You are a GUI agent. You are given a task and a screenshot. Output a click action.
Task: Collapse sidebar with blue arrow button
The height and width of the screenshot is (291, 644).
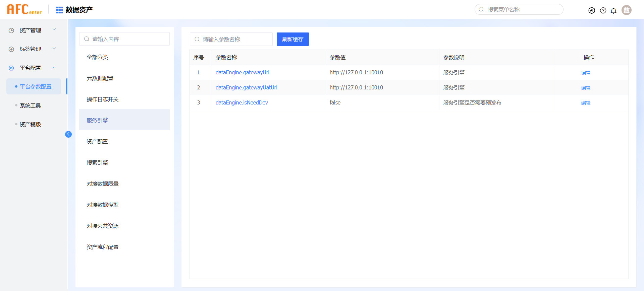68,134
